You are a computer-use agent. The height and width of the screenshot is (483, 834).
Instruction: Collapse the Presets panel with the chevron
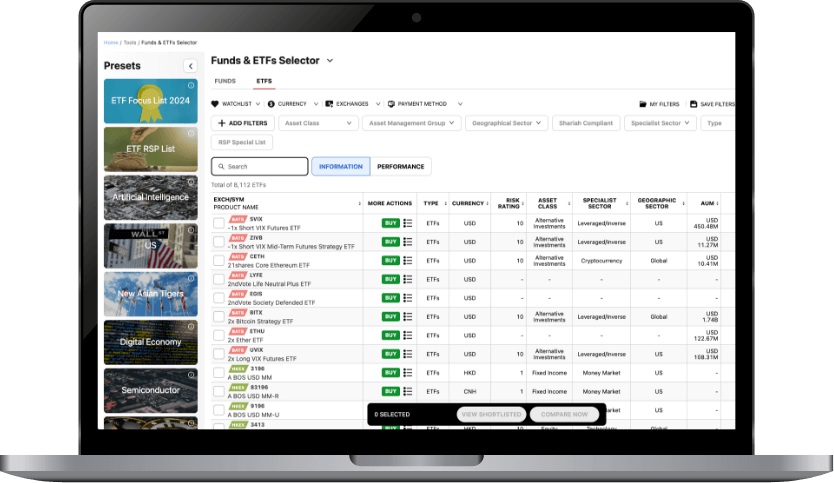click(190, 65)
